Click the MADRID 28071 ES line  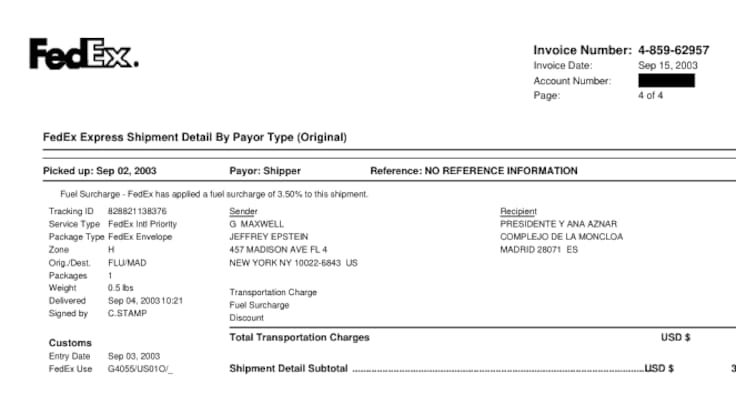pyautogui.click(x=539, y=249)
